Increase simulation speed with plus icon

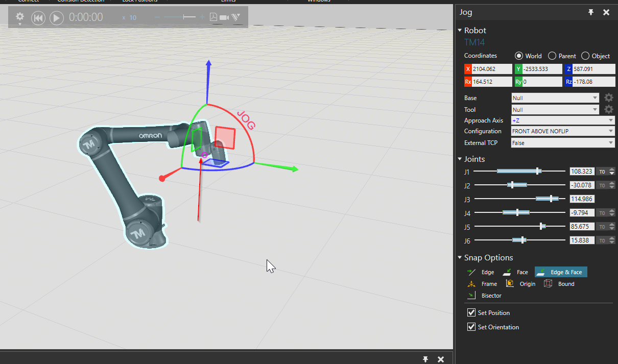coord(202,17)
